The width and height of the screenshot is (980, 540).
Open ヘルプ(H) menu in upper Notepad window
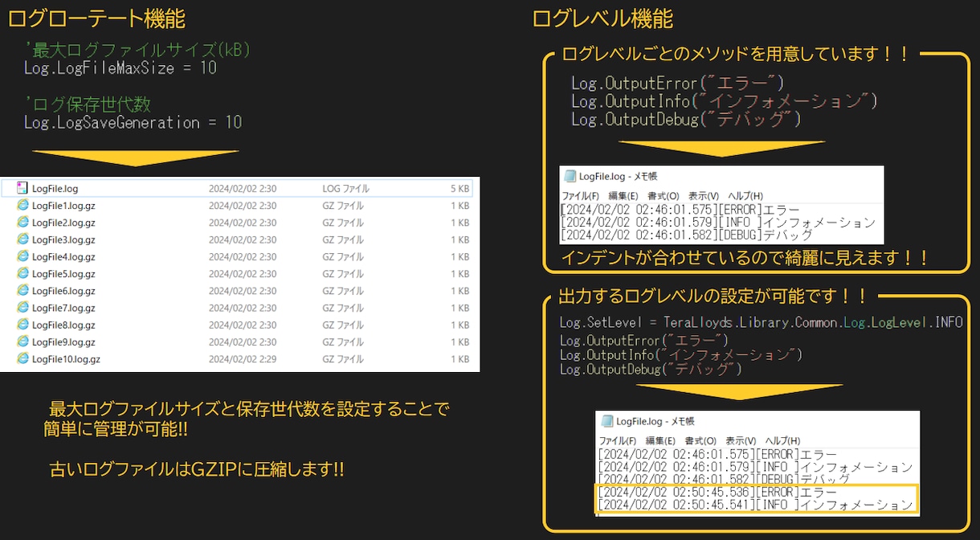745,196
